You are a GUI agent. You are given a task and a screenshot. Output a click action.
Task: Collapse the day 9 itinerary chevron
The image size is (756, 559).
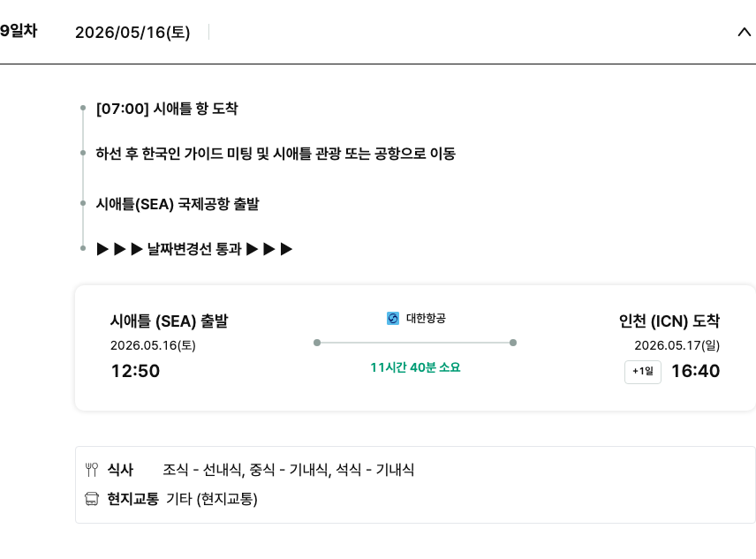[744, 33]
